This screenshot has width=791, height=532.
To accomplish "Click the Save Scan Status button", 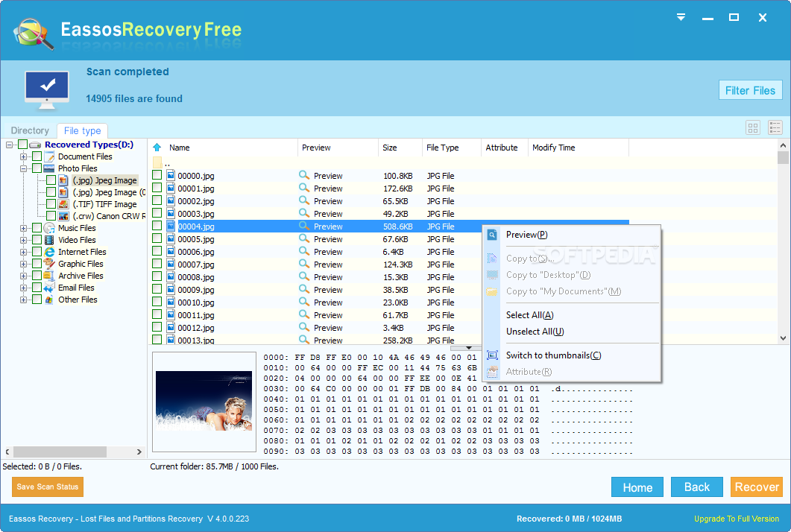I will click(48, 487).
